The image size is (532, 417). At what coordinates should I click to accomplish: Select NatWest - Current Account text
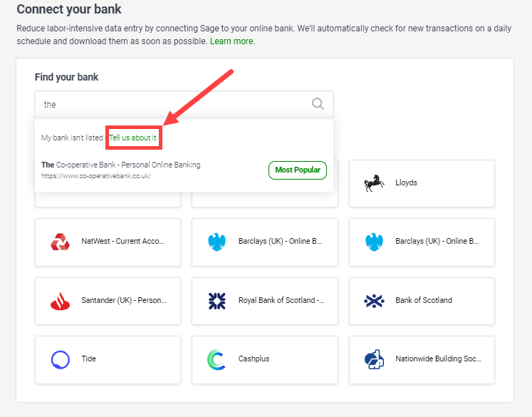(x=122, y=242)
